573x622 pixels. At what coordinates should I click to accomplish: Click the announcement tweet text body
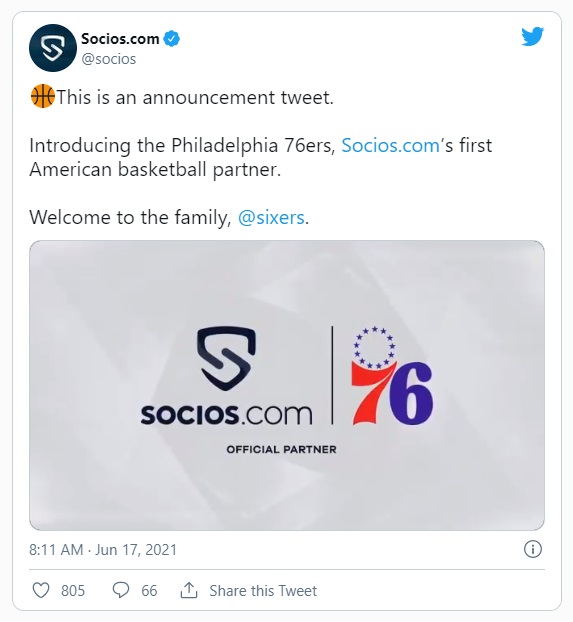261,157
